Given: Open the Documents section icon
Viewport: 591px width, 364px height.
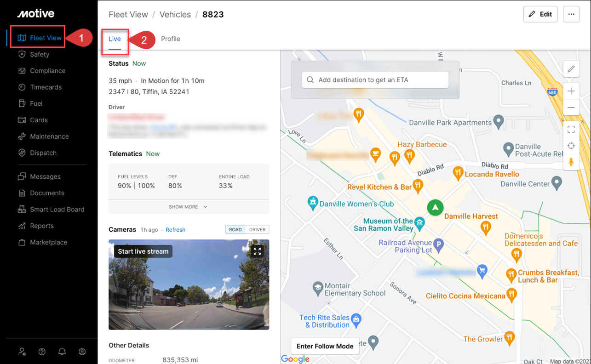Looking at the screenshot, I should (22, 193).
